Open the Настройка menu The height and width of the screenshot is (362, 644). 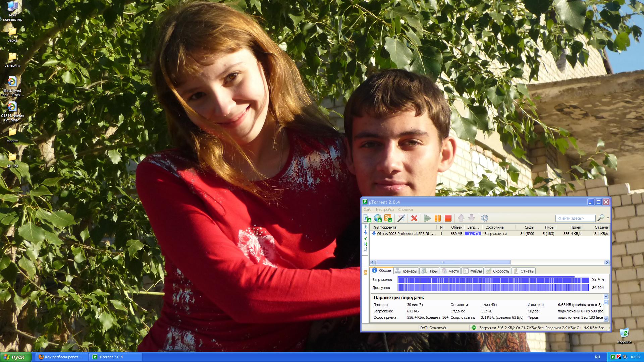click(x=385, y=209)
